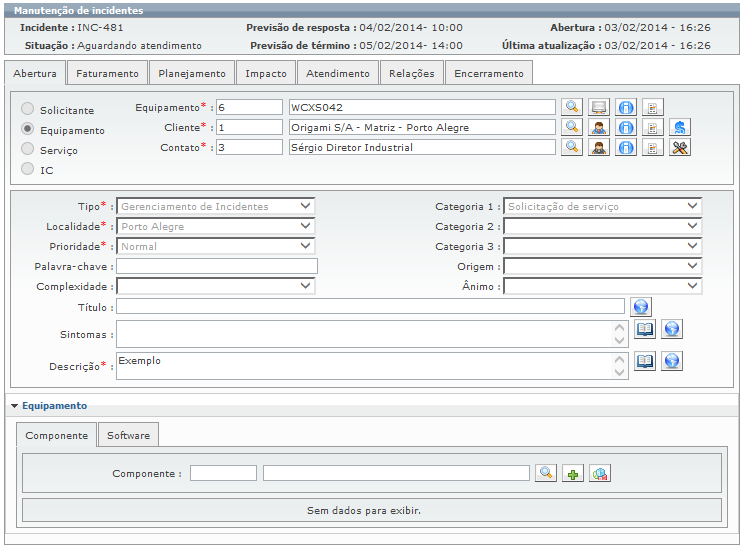Switch to the Atendimento tab
This screenshot has width=744, height=549.
pyautogui.click(x=337, y=73)
